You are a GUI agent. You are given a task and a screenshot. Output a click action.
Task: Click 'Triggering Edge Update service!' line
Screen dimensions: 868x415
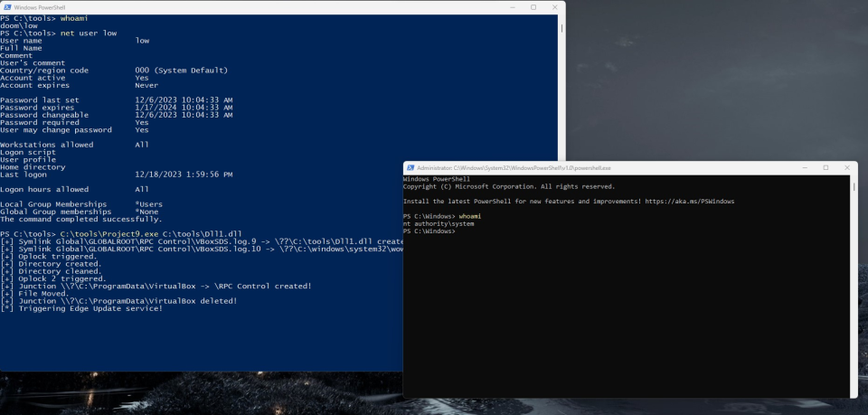tap(81, 308)
